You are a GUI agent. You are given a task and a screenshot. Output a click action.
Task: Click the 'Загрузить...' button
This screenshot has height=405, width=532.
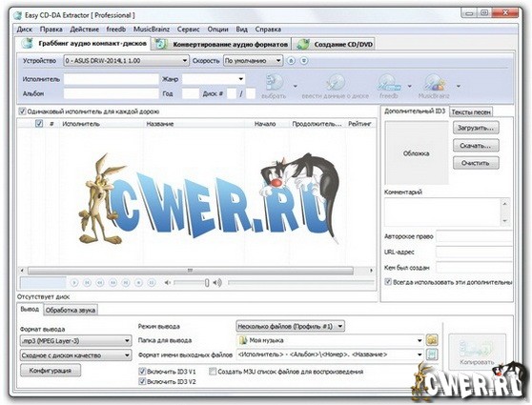coord(476,128)
